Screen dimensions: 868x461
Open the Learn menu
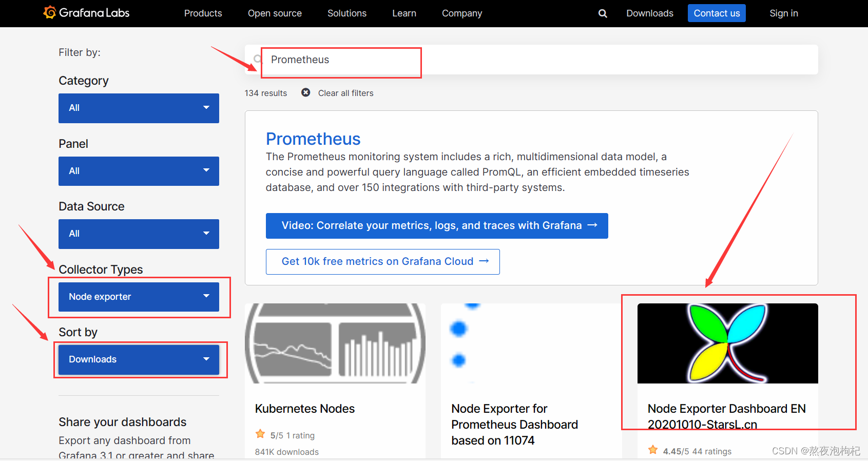pos(404,13)
